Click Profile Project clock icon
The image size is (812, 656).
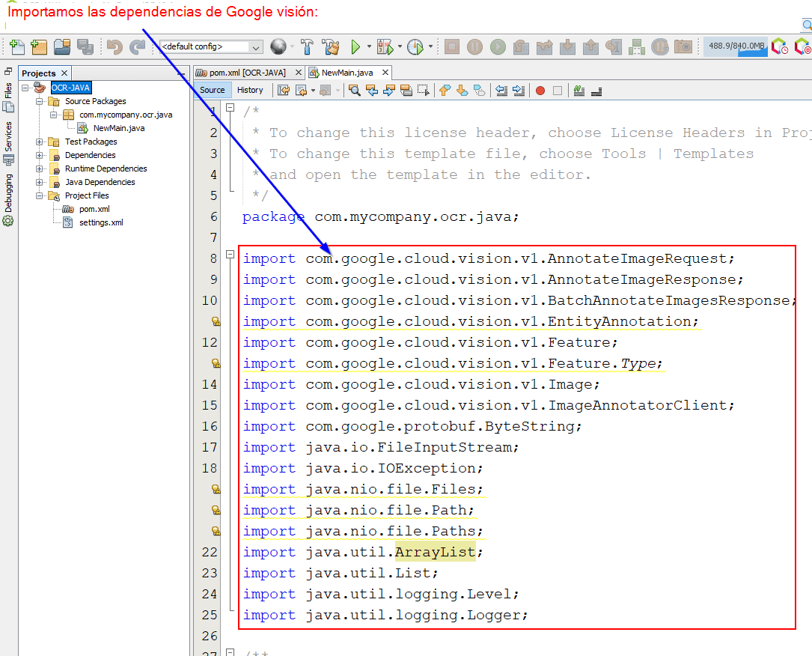(415, 47)
